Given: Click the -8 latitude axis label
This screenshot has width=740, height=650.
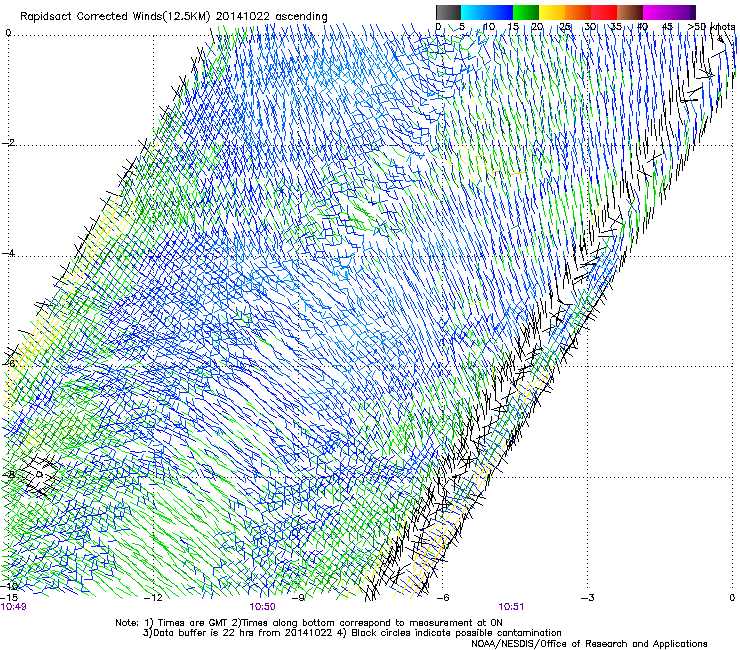Looking at the screenshot, I should pos(8,474).
